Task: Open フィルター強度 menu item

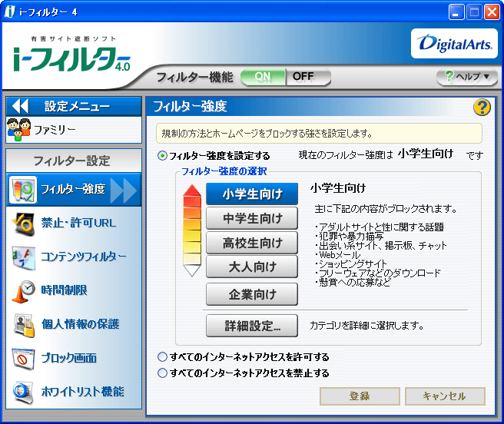Action: coord(74,190)
